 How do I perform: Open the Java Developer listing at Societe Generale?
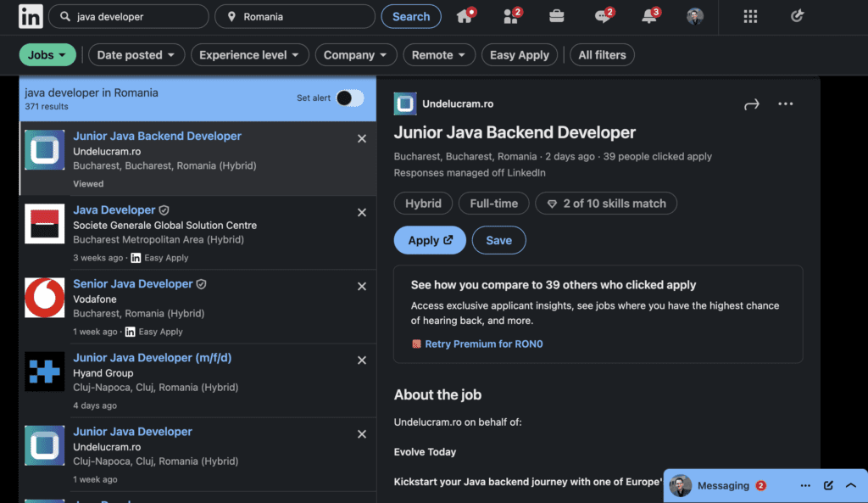[114, 210]
